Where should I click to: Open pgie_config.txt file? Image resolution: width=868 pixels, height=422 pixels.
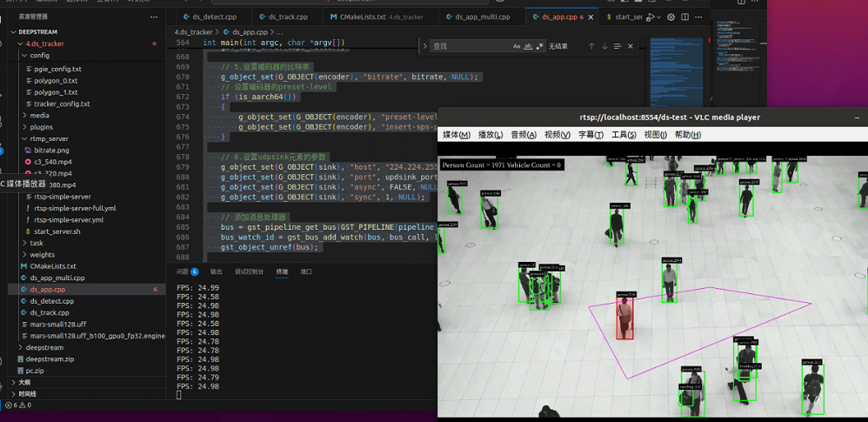pyautogui.click(x=57, y=70)
